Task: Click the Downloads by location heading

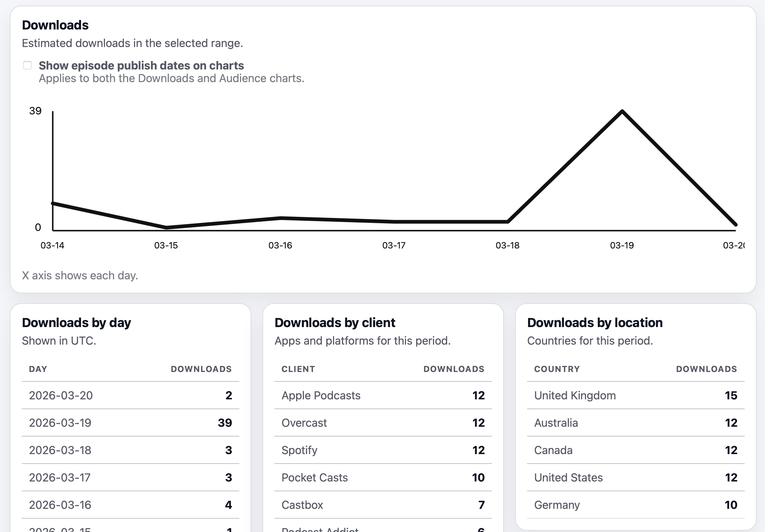Action: point(595,322)
